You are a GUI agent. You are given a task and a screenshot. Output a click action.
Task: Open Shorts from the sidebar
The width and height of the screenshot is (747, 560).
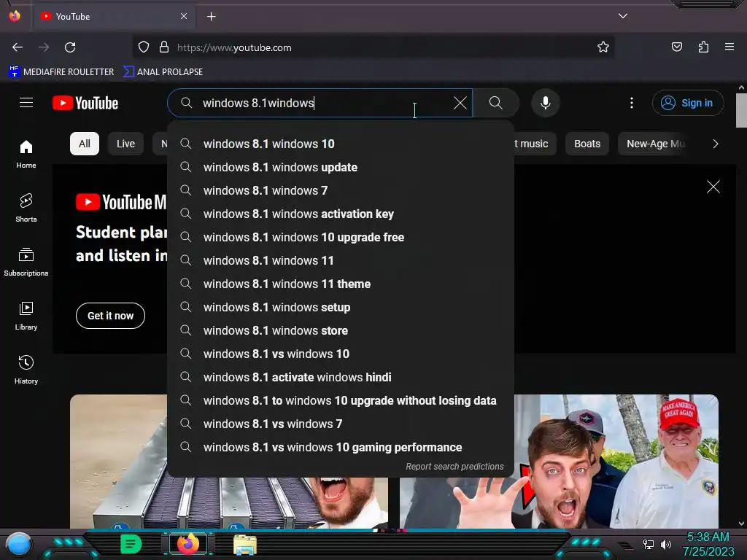coord(26,208)
